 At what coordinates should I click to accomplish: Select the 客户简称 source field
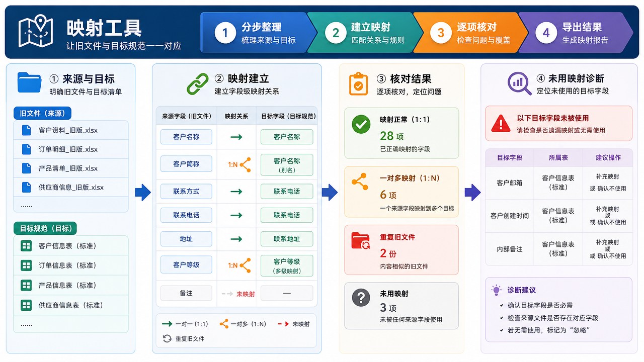tap(186, 164)
